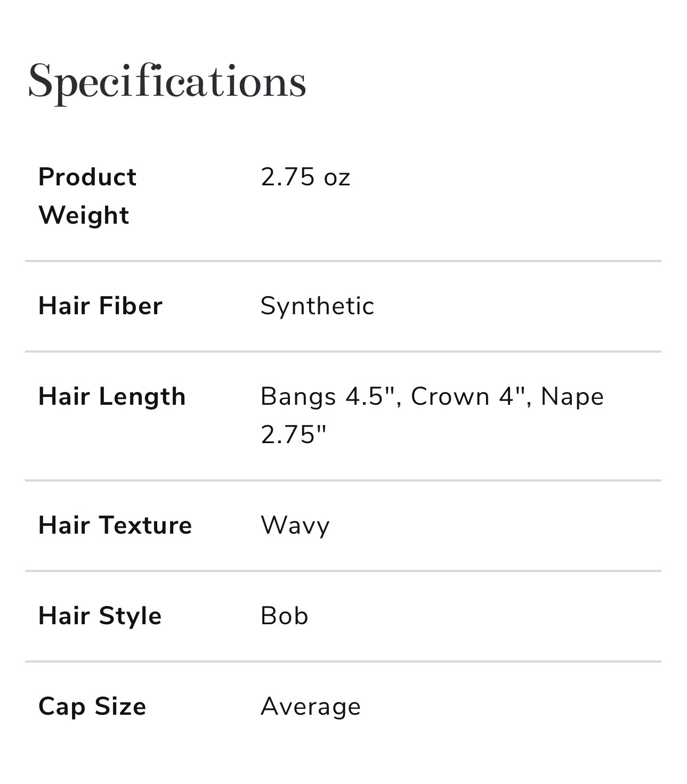Select the Cap Size label
Viewport: 687px width, 784px height.
pyautogui.click(x=92, y=707)
